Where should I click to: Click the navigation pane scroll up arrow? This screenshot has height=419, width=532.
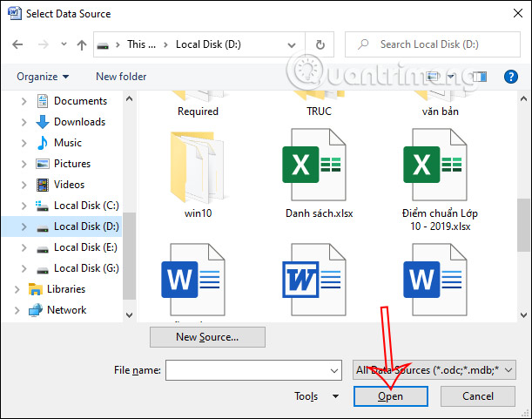(129, 98)
